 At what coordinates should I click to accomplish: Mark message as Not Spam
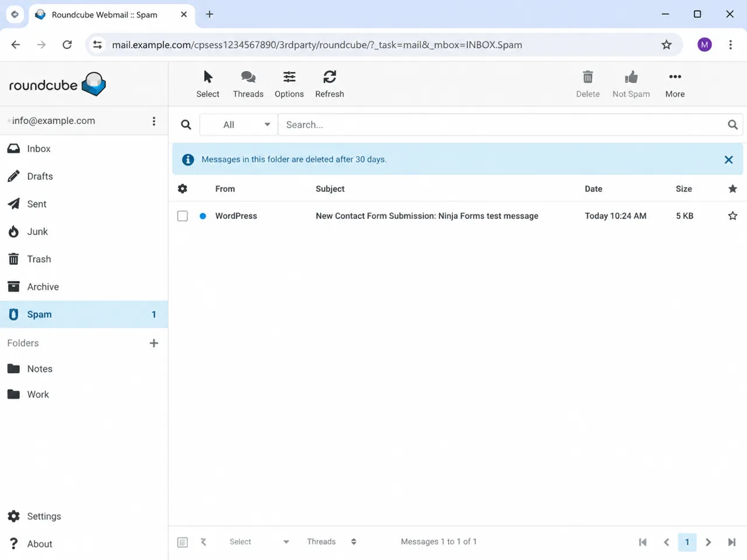pyautogui.click(x=631, y=84)
